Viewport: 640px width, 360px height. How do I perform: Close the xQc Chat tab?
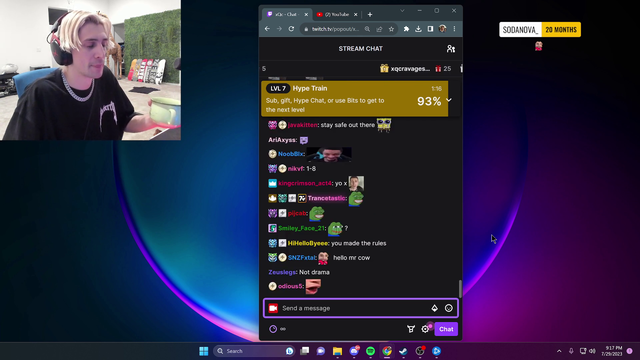[x=306, y=15]
